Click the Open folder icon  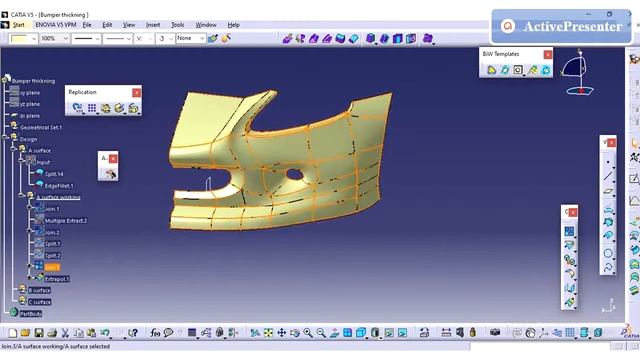click(x=25, y=333)
